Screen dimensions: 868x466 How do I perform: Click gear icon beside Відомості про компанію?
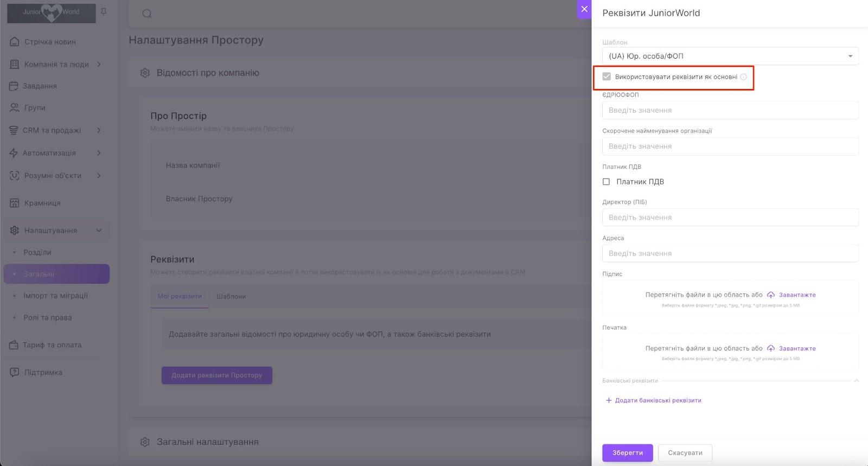point(145,73)
